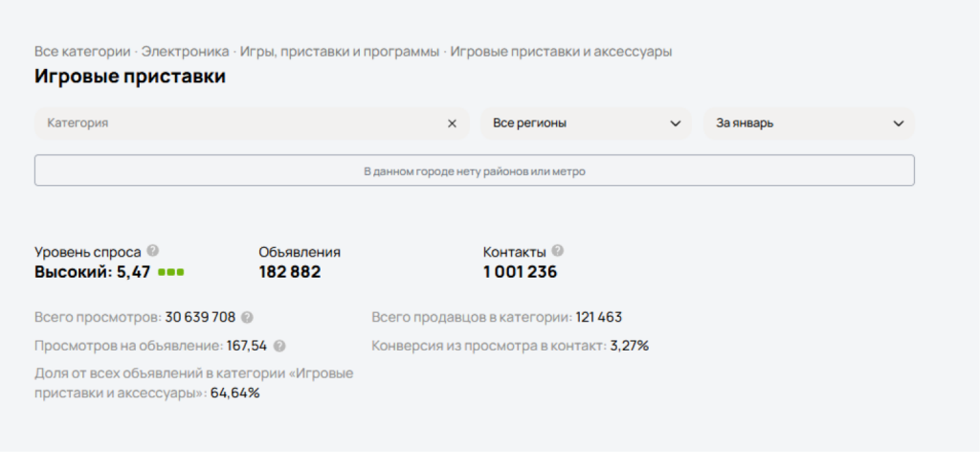Click views per listing value "167,54"
The height and width of the screenshot is (452, 980).
pos(247,346)
